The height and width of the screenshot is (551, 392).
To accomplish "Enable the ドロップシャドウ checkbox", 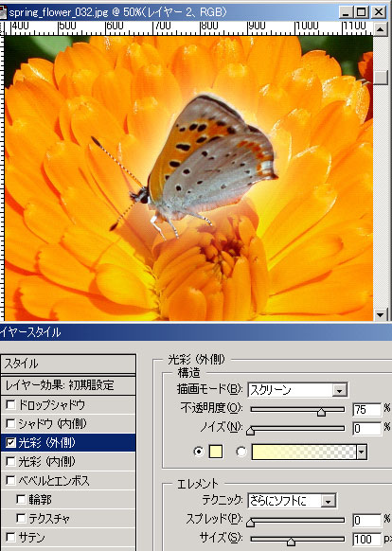I will coord(11,405).
